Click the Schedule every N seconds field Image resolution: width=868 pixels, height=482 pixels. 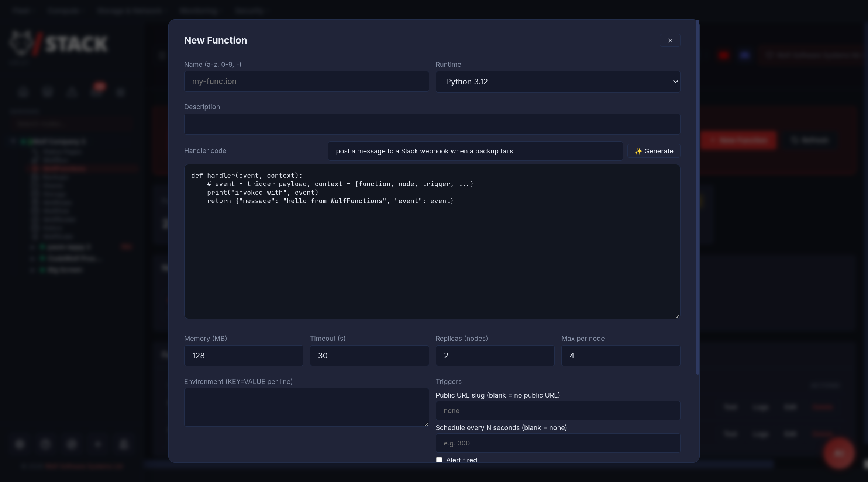click(558, 443)
